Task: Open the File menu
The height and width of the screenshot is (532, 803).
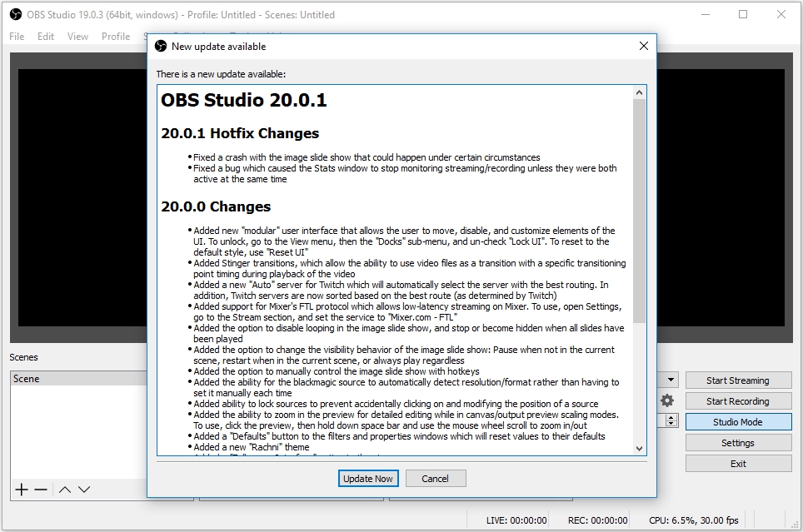Action: tap(17, 37)
